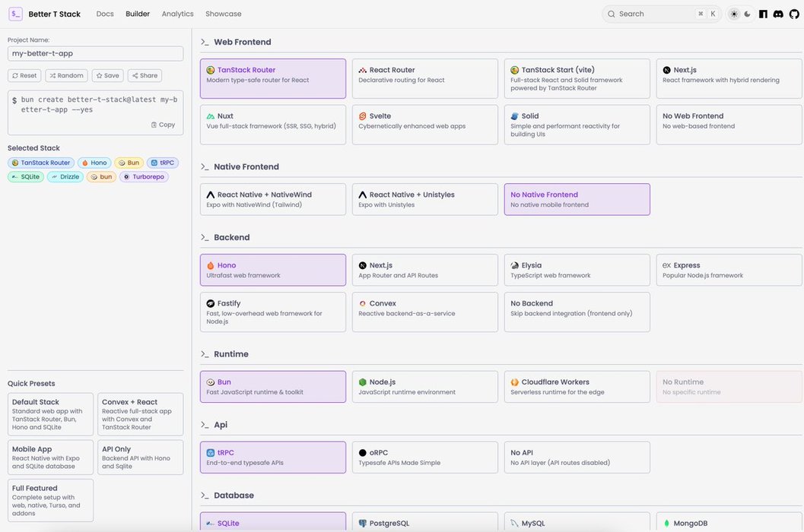Select the MySQL database card
This screenshot has height=532, width=804.
point(577,522)
